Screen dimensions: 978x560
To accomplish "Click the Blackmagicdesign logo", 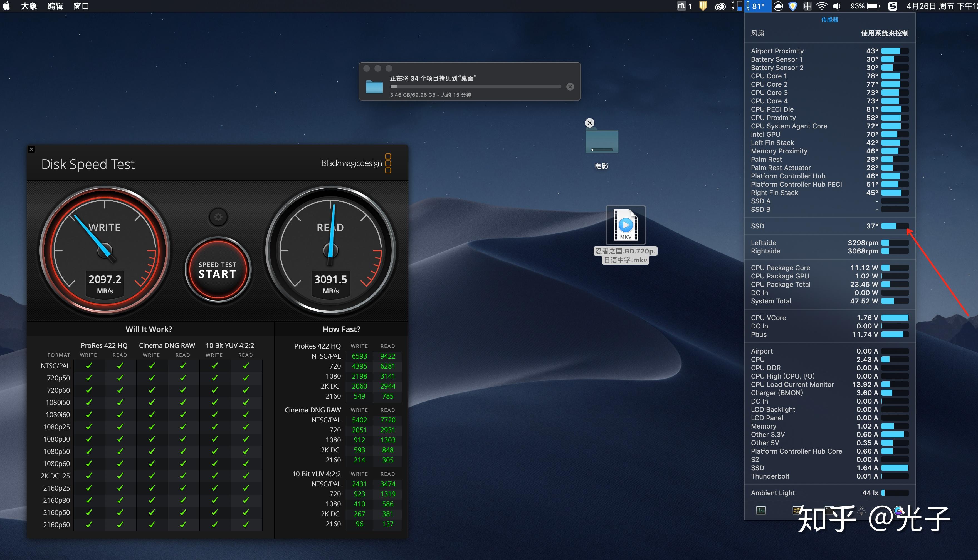I will coord(356,163).
